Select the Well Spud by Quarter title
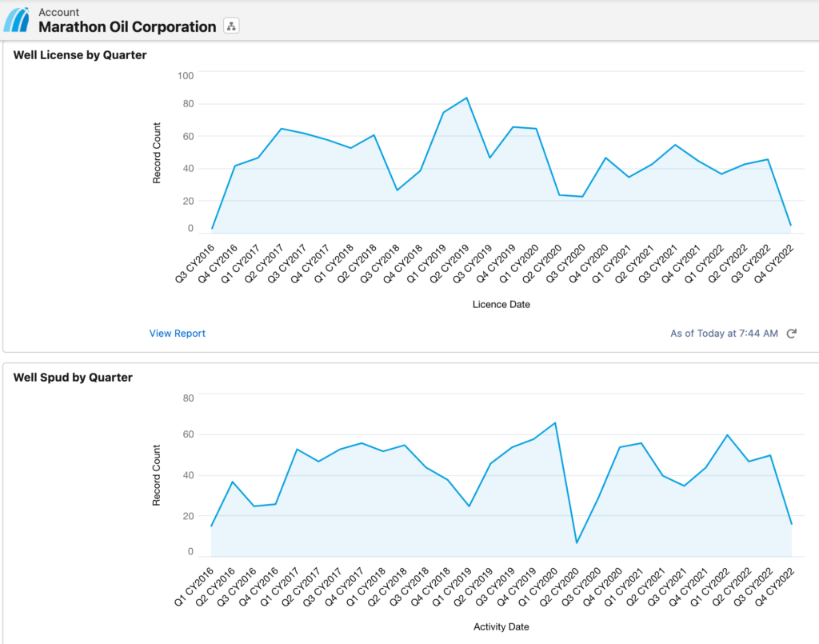This screenshot has width=819, height=644. tap(73, 377)
